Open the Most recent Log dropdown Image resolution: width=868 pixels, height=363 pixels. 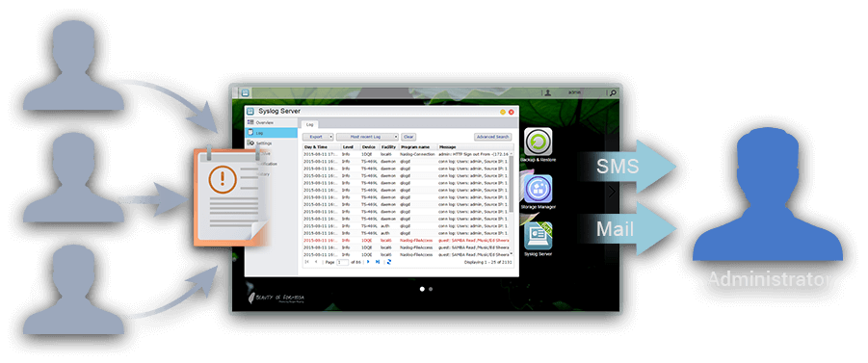[x=367, y=136]
